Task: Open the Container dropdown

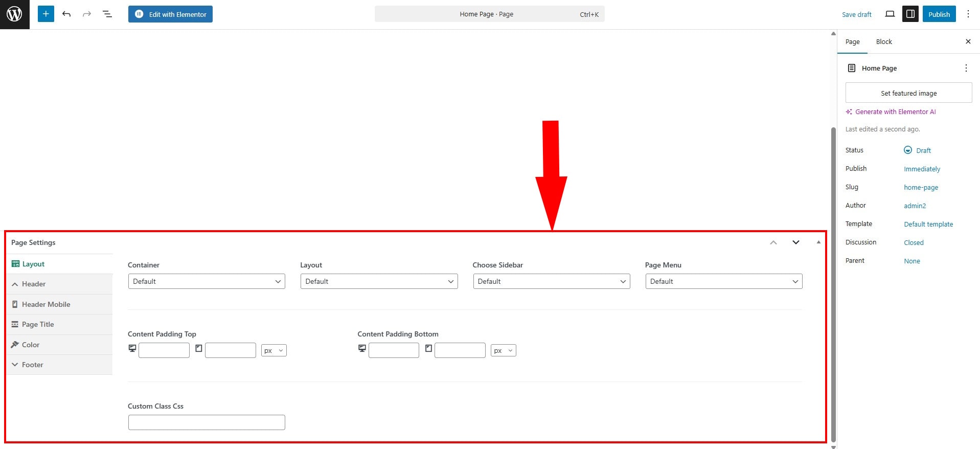Action: tap(207, 281)
